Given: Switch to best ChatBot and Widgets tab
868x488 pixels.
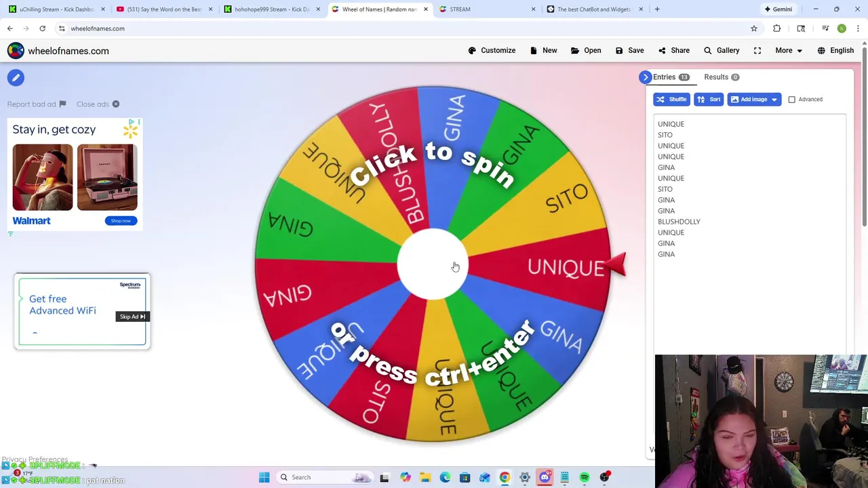Looking at the screenshot, I should click(593, 9).
